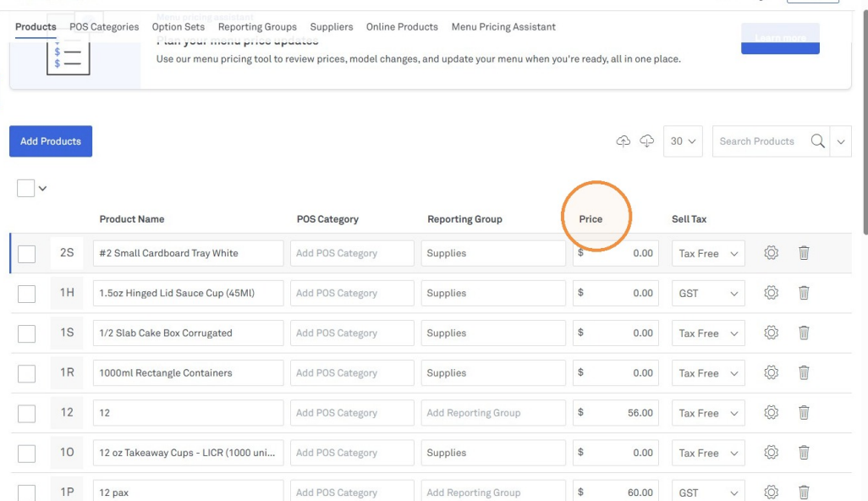
Task: Click the cloud upload icon
Action: point(624,141)
